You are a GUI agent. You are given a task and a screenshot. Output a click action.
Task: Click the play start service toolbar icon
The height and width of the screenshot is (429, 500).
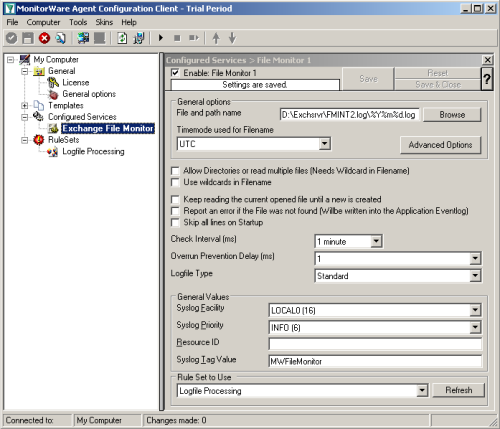161,38
